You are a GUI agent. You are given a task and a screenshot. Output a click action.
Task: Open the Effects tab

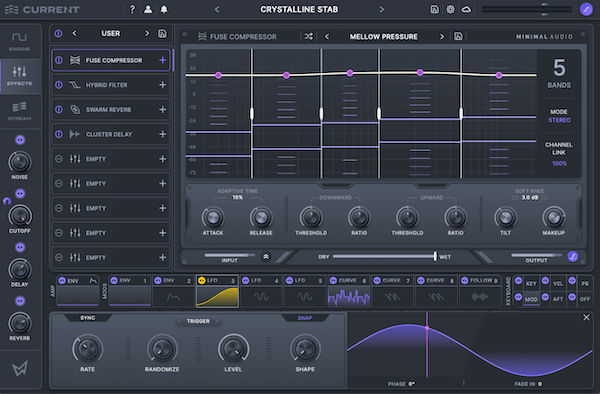(x=20, y=76)
